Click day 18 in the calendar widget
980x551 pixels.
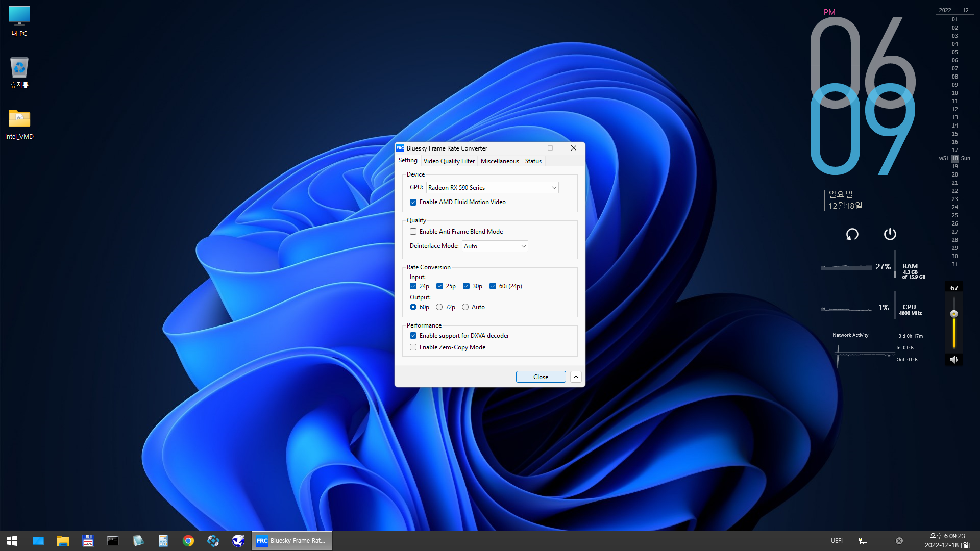point(954,158)
